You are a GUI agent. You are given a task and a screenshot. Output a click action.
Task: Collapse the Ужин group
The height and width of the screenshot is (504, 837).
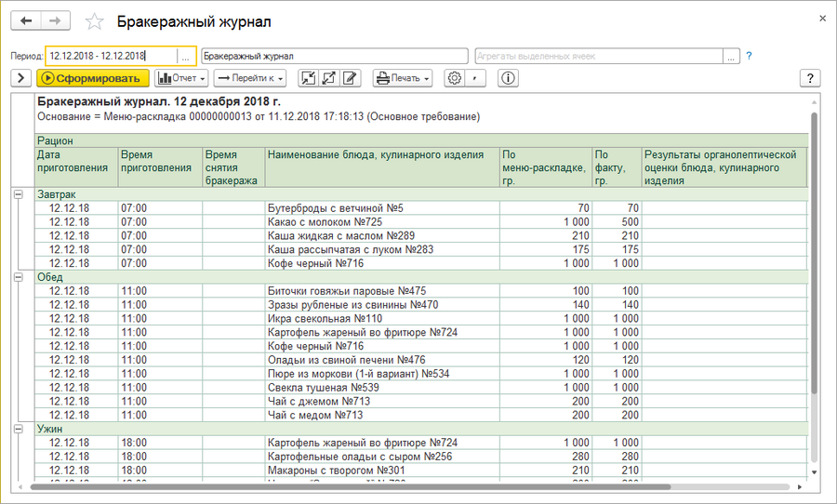point(18,429)
